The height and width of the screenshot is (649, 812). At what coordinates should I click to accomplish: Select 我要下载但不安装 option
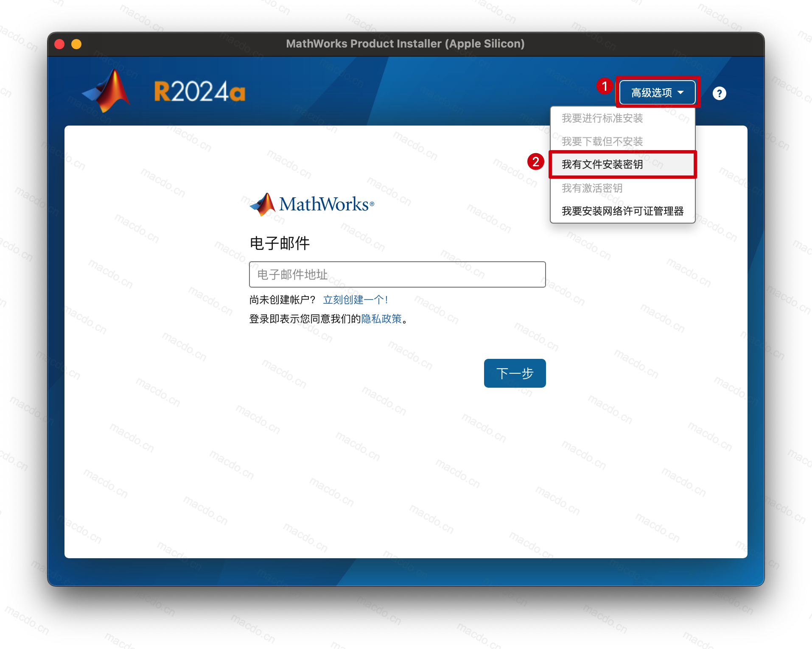pyautogui.click(x=602, y=141)
